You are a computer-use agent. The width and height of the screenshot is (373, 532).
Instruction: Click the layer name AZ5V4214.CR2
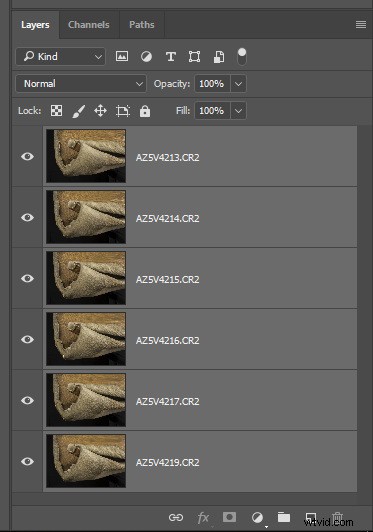pos(168,218)
